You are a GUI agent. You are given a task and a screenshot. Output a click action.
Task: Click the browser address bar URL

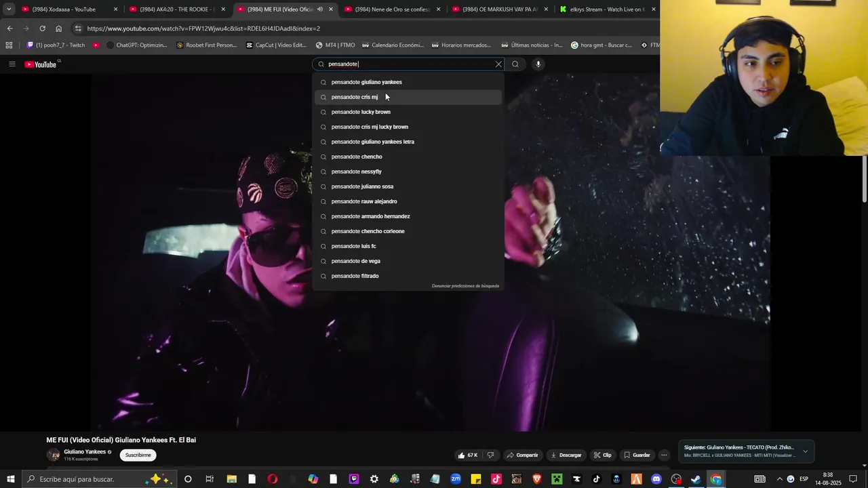point(203,28)
